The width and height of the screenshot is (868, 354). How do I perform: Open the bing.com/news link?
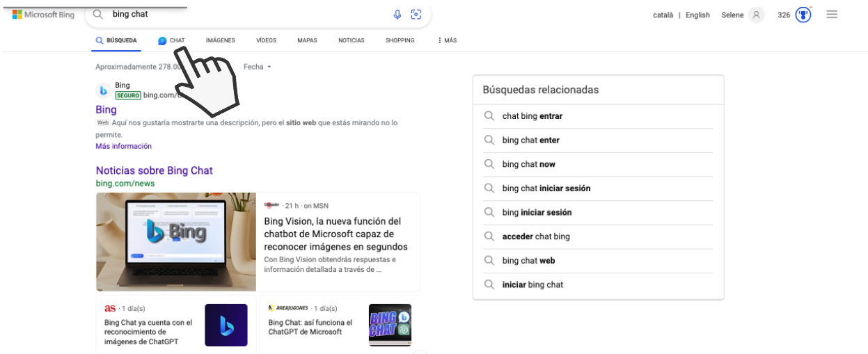click(x=125, y=184)
